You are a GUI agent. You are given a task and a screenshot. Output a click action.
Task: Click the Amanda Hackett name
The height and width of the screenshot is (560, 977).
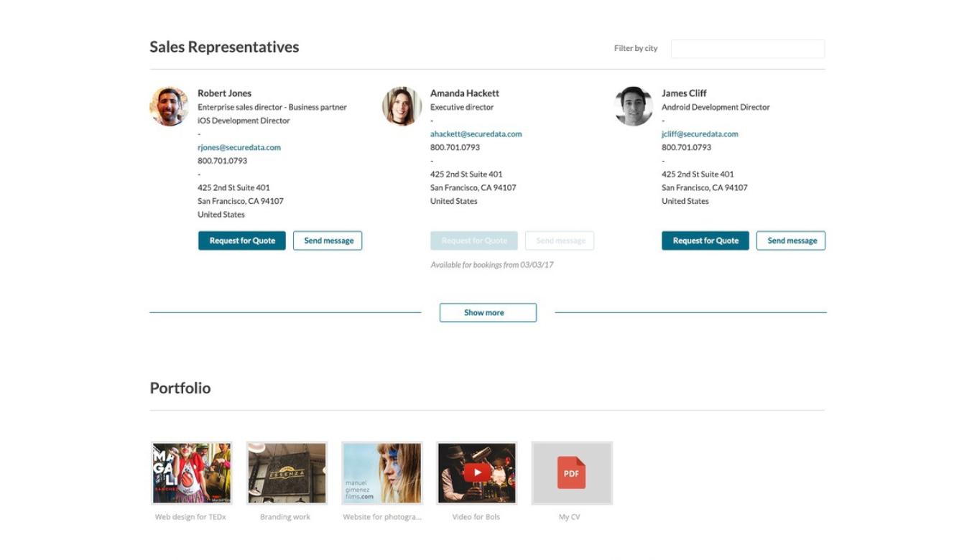(x=465, y=93)
